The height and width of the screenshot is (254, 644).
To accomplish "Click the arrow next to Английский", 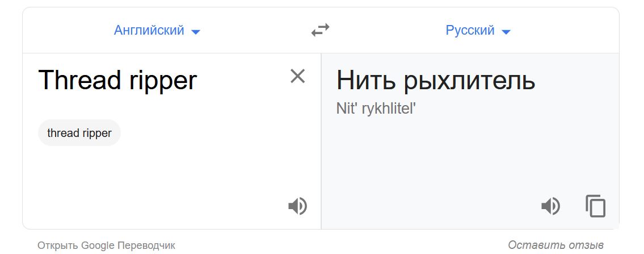I will [196, 32].
